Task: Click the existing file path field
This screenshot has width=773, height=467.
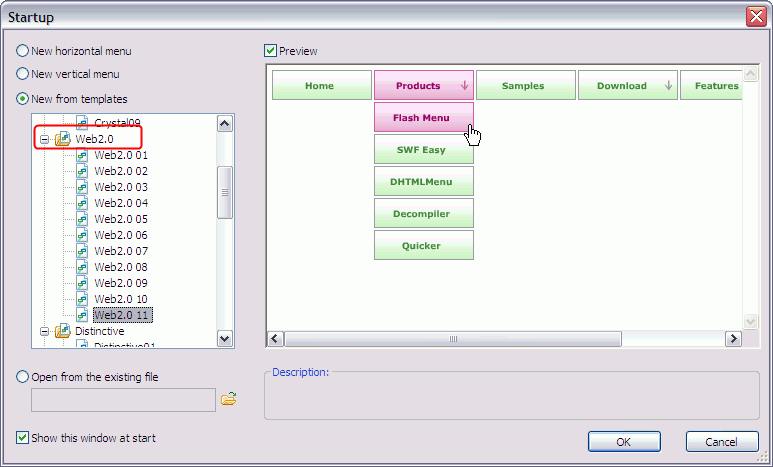Action: (x=123, y=400)
